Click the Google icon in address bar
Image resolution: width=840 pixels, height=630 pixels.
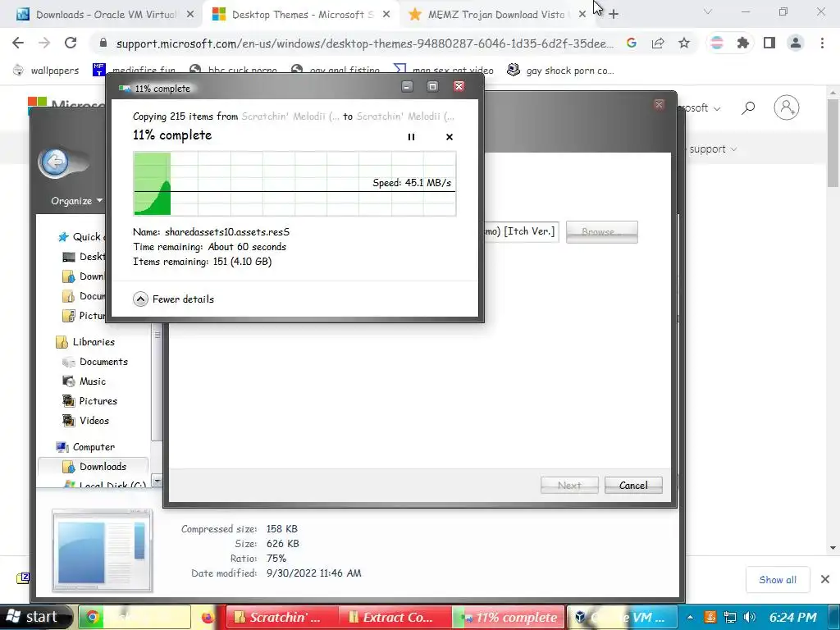pos(632,43)
